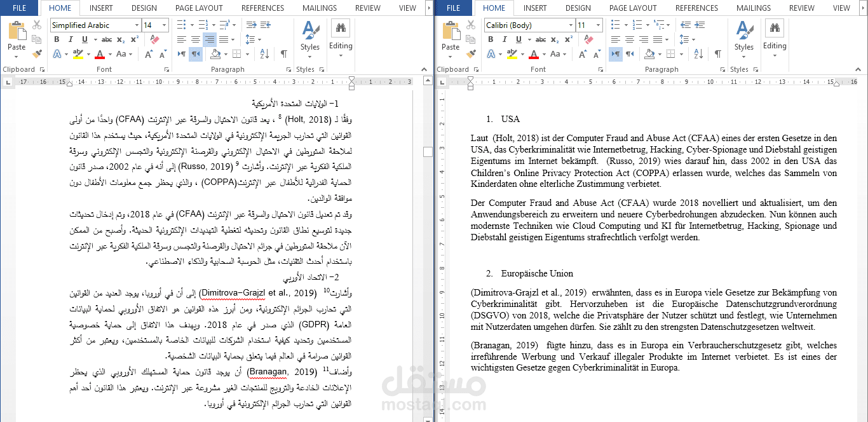Toggle Show/Hide paragraph marks
This screenshot has height=422, width=868.
283,53
